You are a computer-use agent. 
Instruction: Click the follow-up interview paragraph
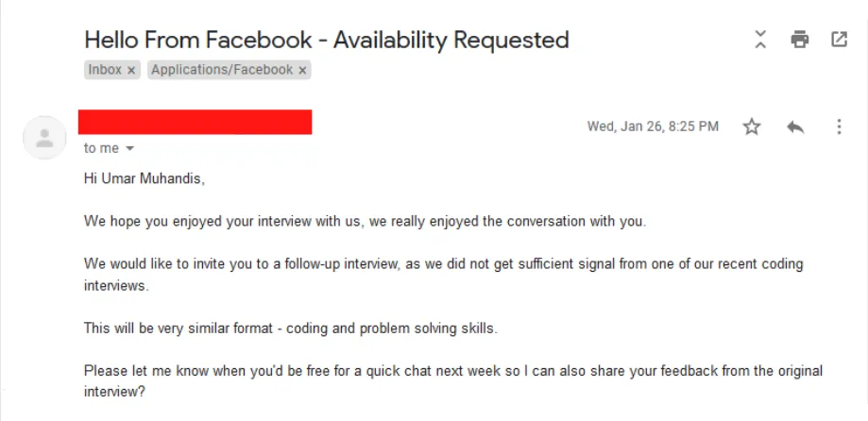click(443, 275)
